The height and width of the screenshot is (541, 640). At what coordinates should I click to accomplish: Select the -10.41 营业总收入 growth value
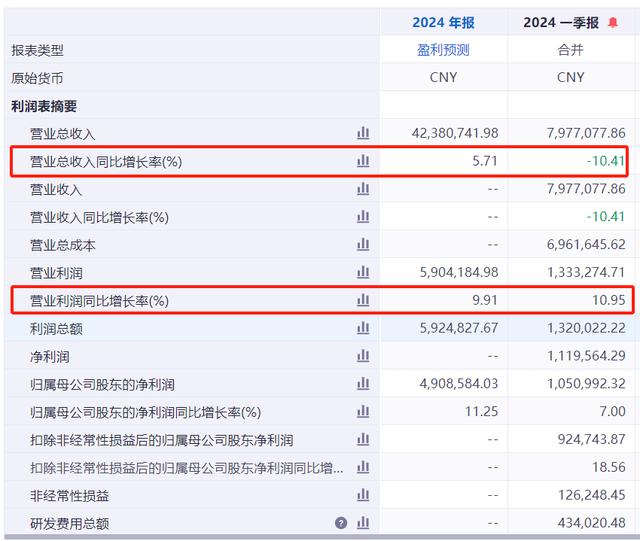(x=606, y=161)
